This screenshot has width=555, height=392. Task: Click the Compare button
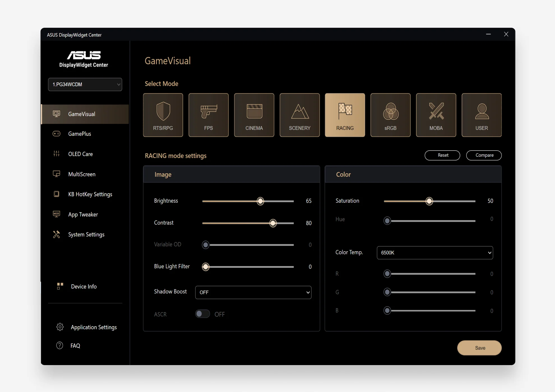(484, 155)
